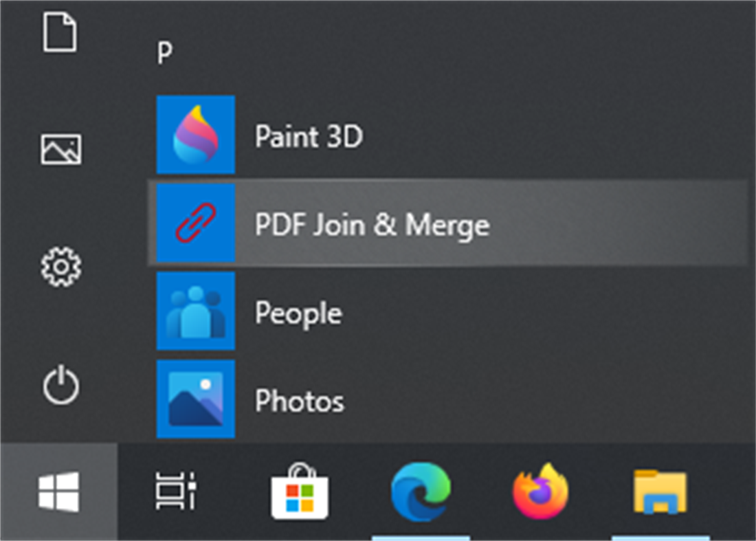This screenshot has height=541, width=756.
Task: Launch Firefox from the taskbar
Action: pyautogui.click(x=540, y=494)
